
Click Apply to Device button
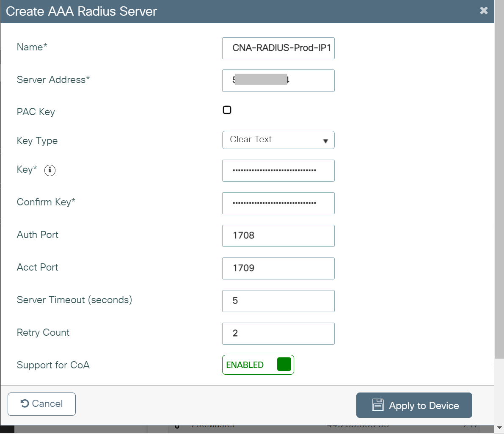(414, 405)
